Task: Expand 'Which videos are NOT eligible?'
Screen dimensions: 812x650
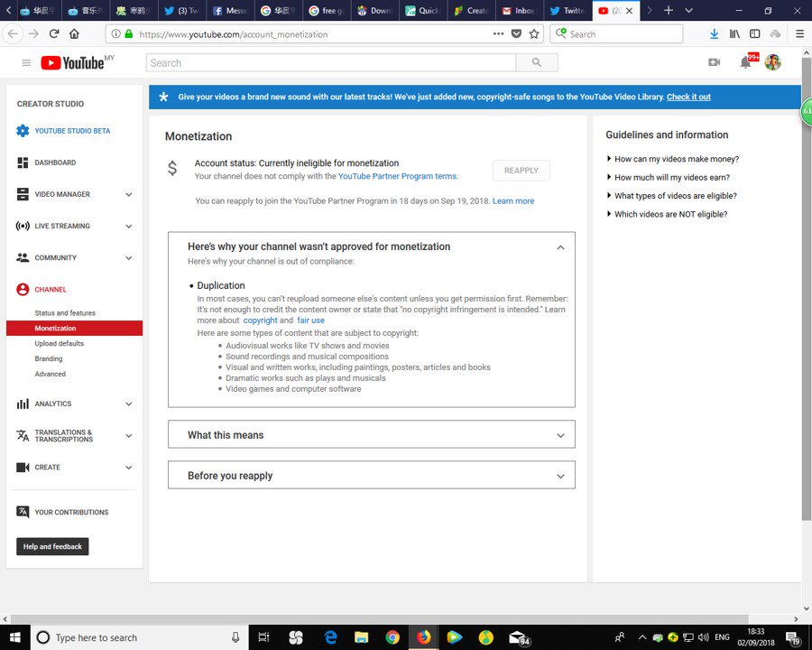Action: tap(667, 214)
